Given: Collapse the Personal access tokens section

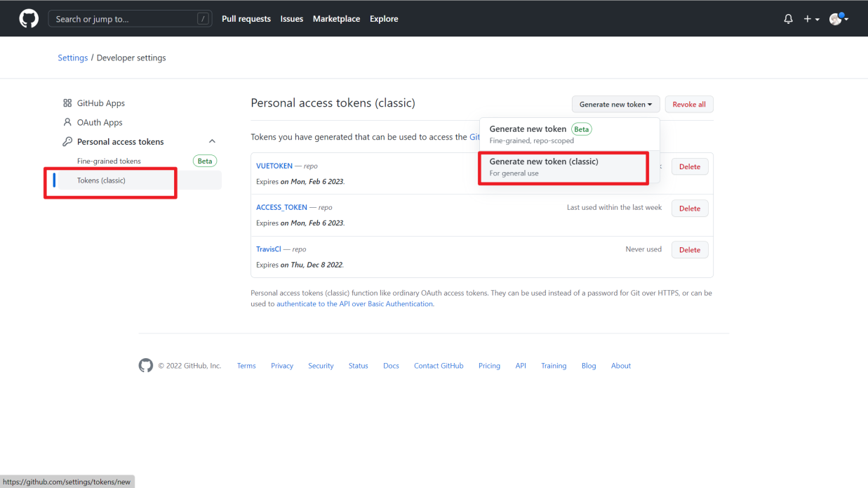Looking at the screenshot, I should coord(212,141).
